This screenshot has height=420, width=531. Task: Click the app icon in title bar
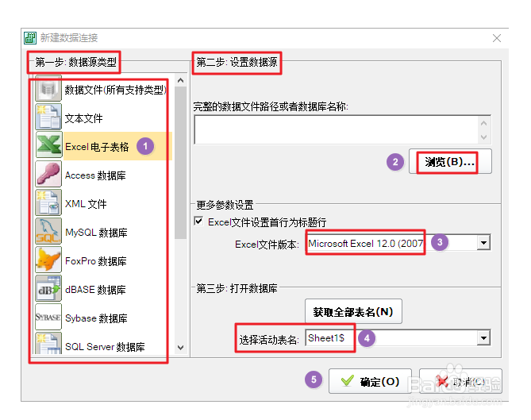pos(30,38)
